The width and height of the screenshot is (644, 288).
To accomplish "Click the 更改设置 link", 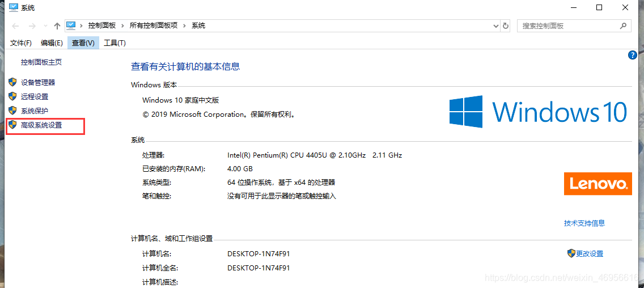I will (590, 254).
